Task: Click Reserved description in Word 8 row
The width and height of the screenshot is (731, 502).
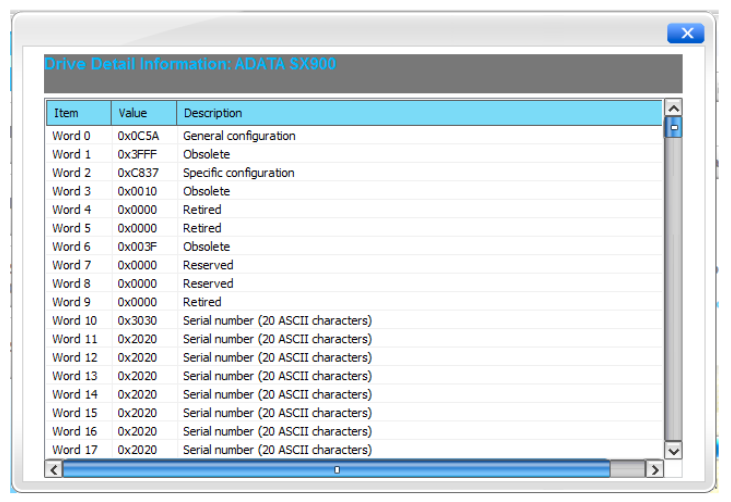Action: tap(208, 283)
